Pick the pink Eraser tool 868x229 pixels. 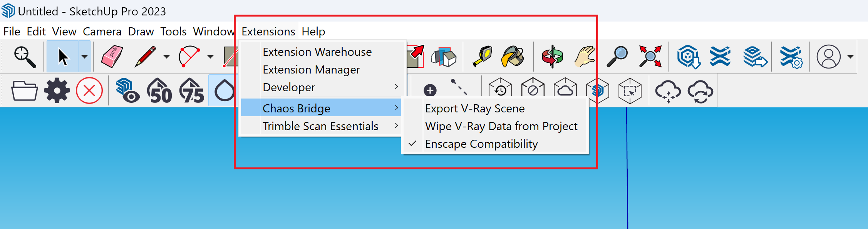click(112, 57)
